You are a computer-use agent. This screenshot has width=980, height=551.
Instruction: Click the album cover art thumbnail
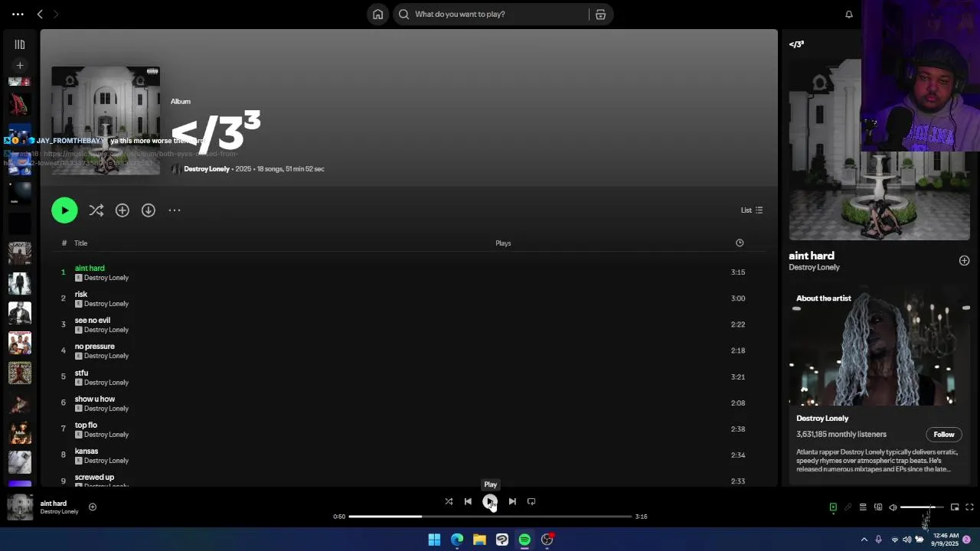[106, 121]
